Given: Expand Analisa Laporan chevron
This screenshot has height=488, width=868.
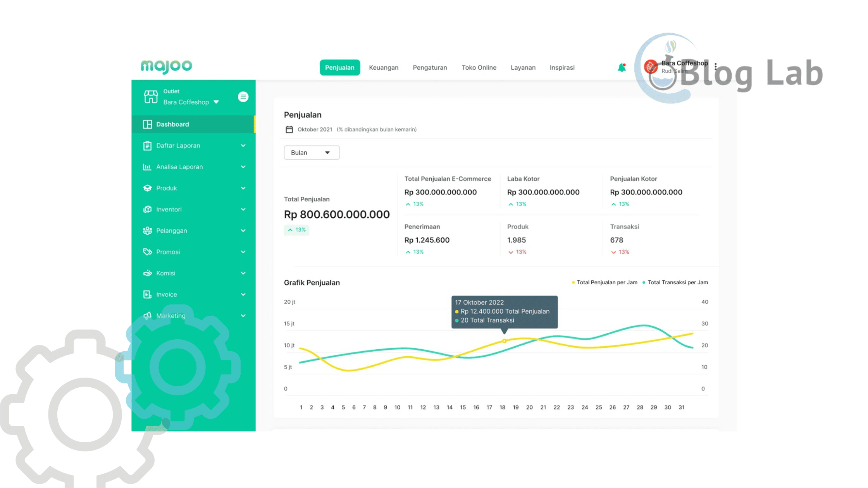Looking at the screenshot, I should tap(243, 167).
